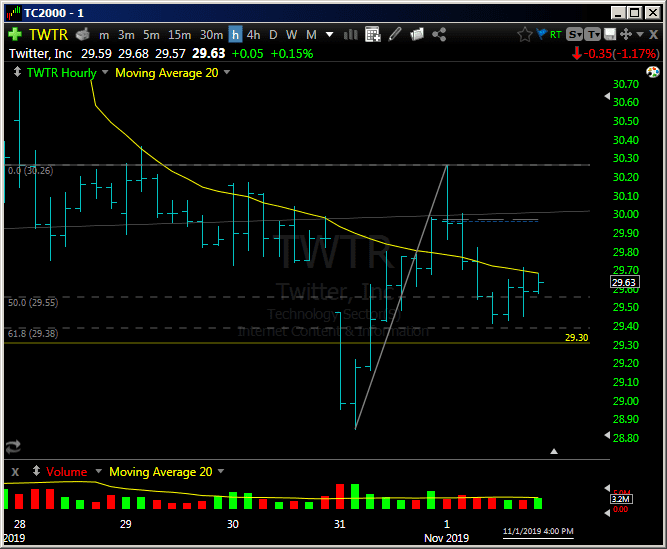Screen dimensions: 667x549
Task: Click the volume pane Moving Average 20 label
Action: (x=161, y=472)
